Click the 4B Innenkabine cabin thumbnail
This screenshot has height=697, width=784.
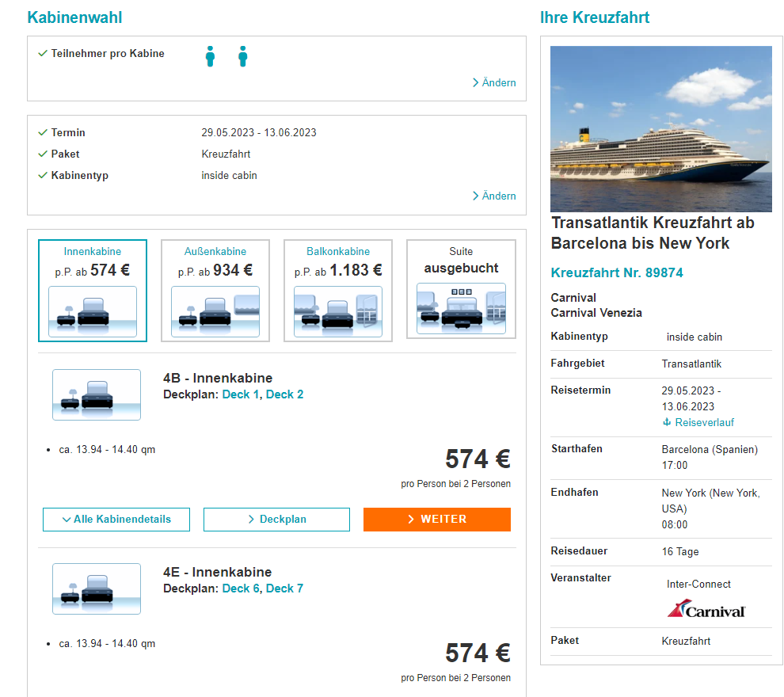(x=97, y=394)
